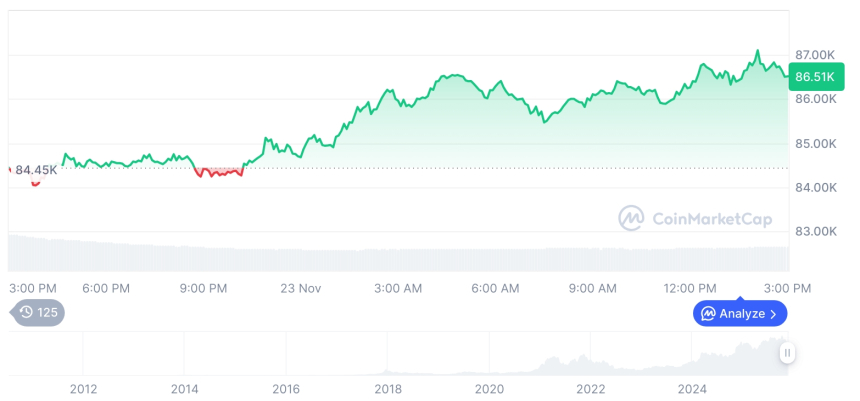Click the CoinMarketCap watermark text
The height and width of the screenshot is (401, 860).
tap(711, 218)
